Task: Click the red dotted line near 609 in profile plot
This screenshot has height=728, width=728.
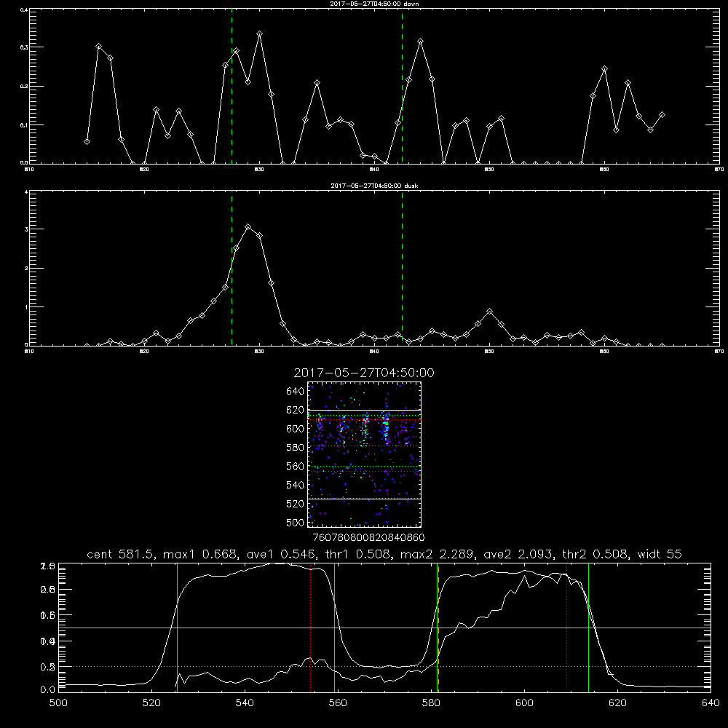Action: pyautogui.click(x=566, y=627)
